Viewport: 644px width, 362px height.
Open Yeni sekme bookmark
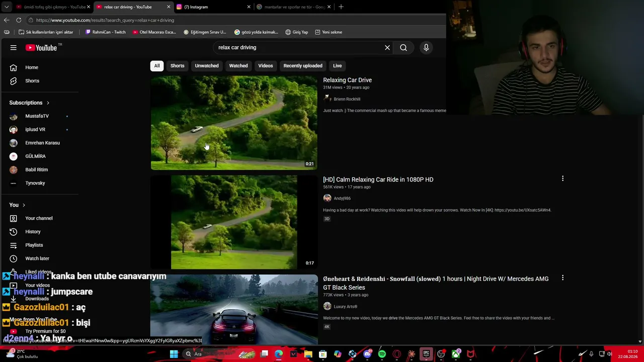(x=329, y=32)
